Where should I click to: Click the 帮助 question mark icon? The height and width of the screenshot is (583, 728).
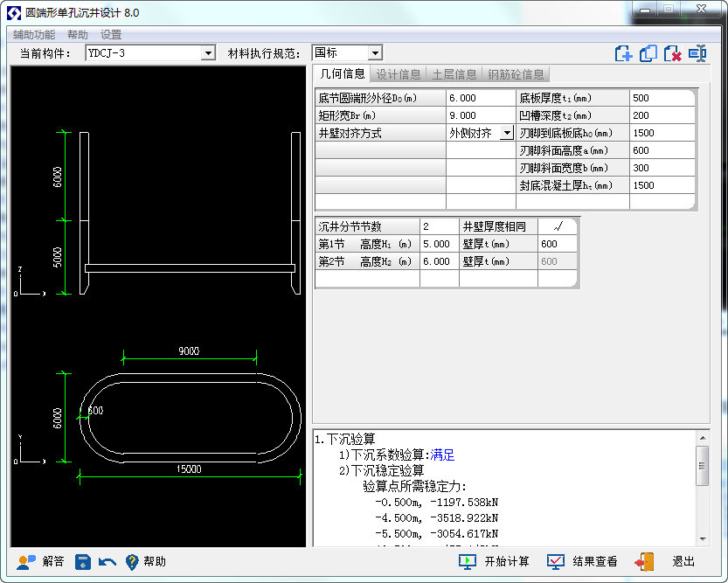tap(132, 562)
